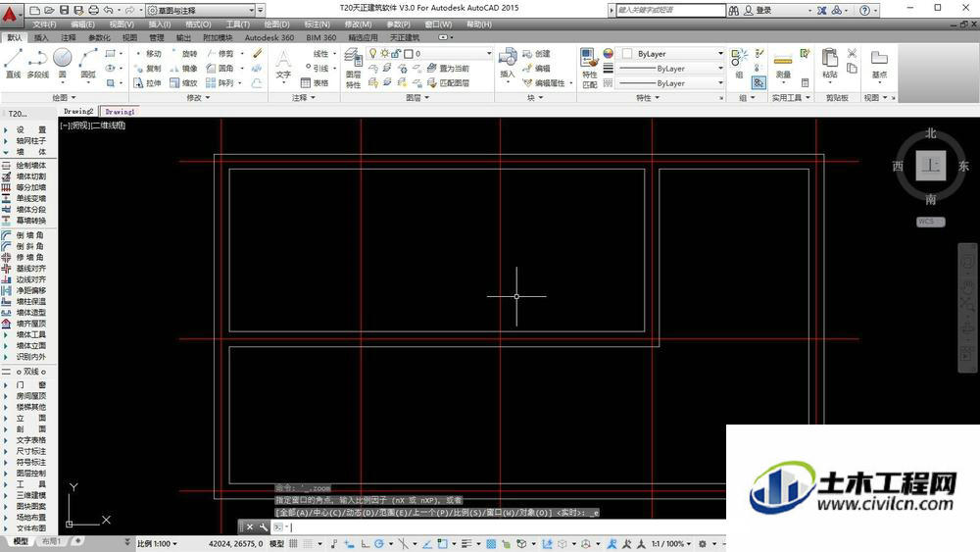Open the ByLayer lineweight dropdown
The width and height of the screenshot is (980, 552).
click(672, 69)
